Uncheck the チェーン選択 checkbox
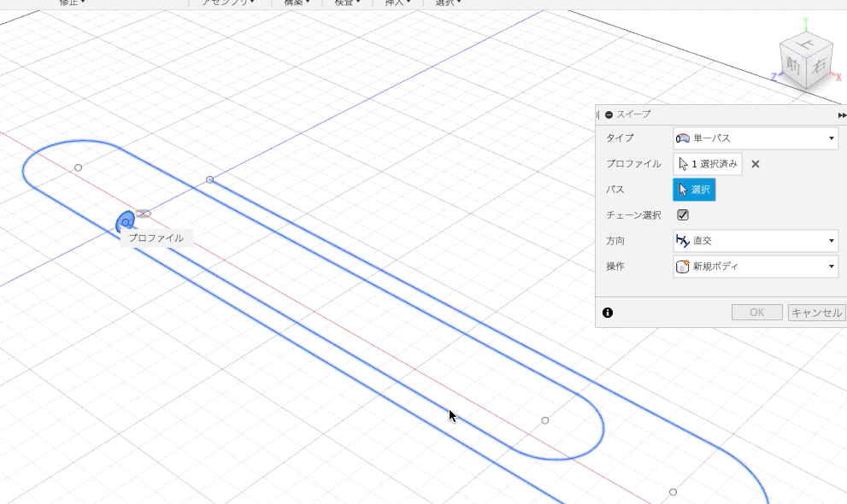847x504 pixels. tap(683, 214)
